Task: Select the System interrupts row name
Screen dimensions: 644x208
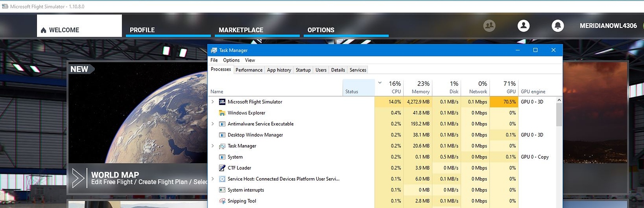Action: click(x=246, y=190)
